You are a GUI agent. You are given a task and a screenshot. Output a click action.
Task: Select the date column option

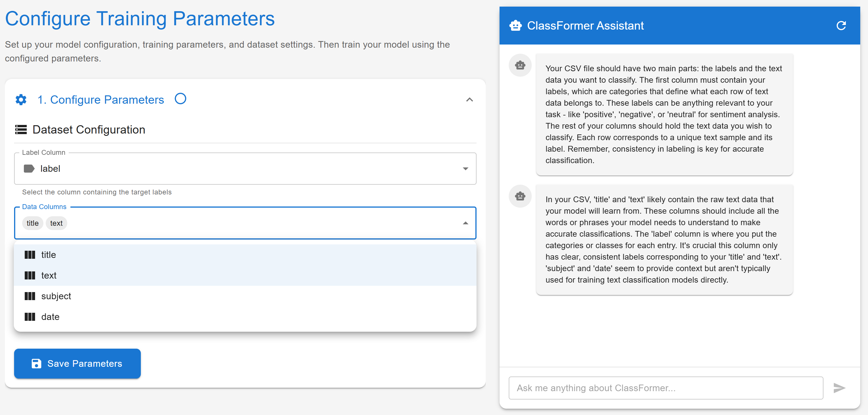click(51, 317)
